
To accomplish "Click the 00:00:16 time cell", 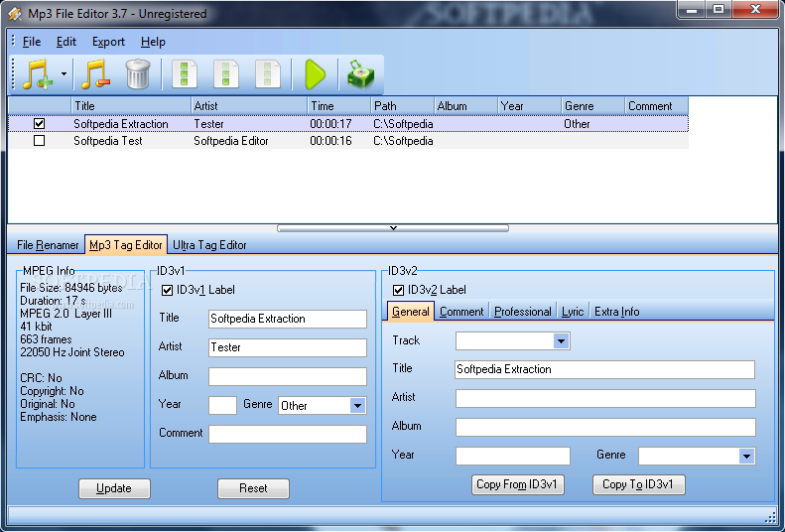I will (330, 141).
